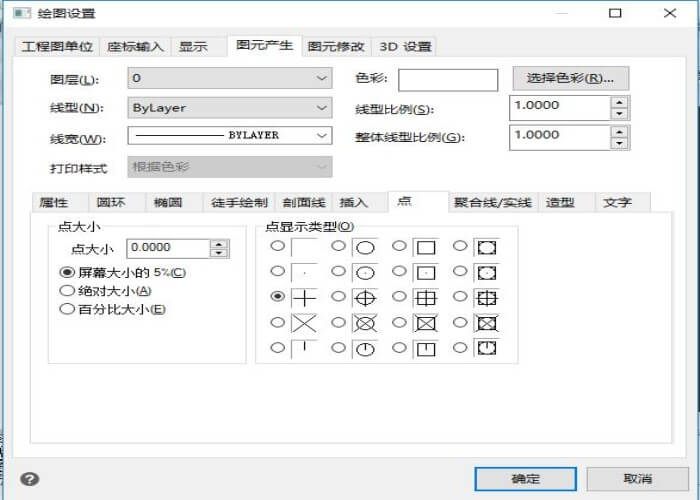Click the 绘图设置 window title icon
This screenshot has width=700, height=500.
(22, 13)
